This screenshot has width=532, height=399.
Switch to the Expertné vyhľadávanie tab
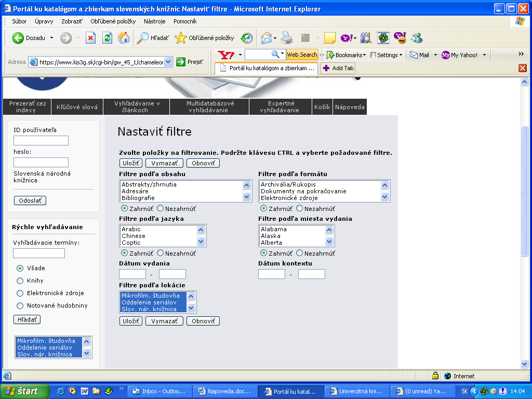281,107
